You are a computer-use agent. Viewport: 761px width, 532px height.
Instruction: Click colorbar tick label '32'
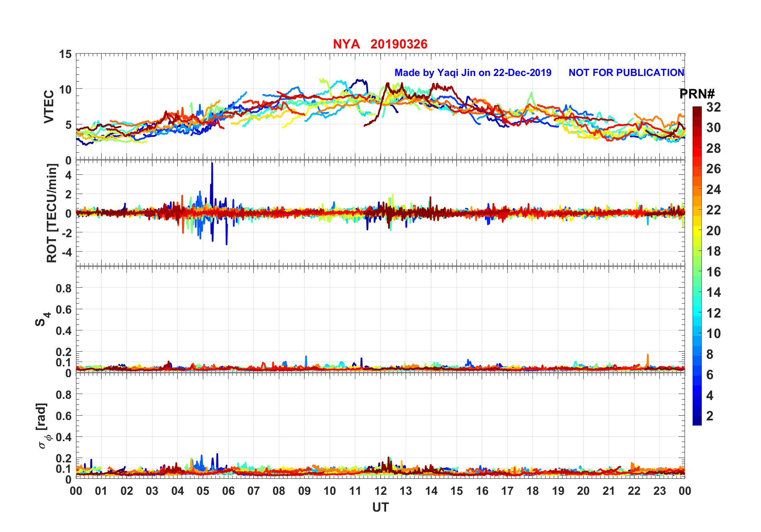pyautogui.click(x=713, y=107)
